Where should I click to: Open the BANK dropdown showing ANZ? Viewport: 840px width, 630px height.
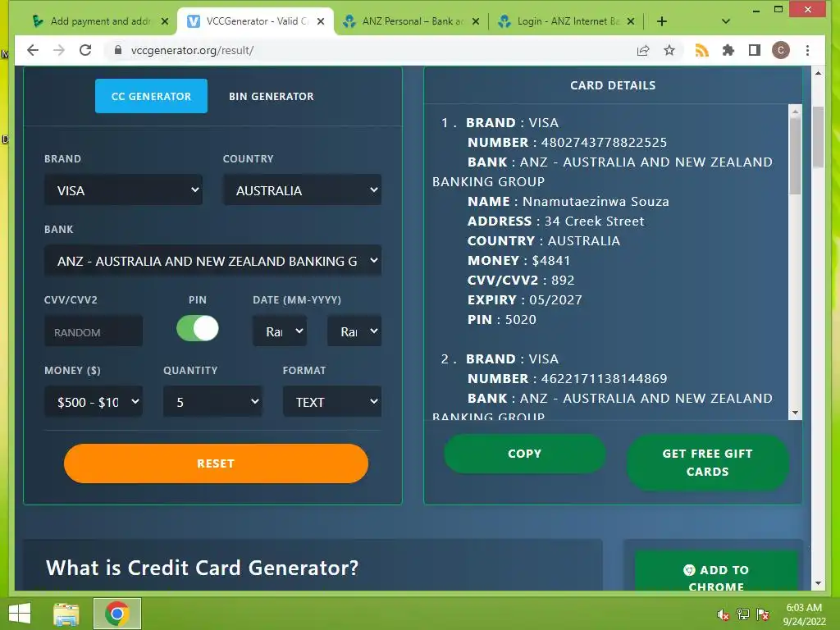pos(212,261)
